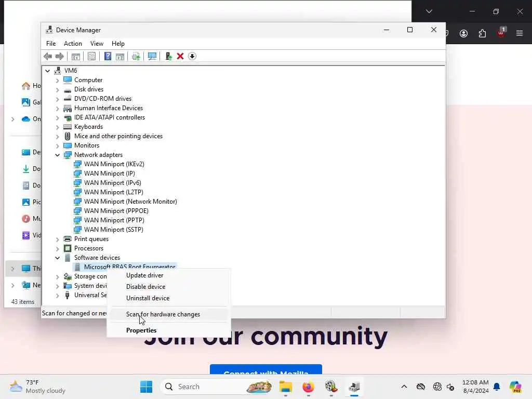Click the taskbar volume muted icon

click(x=450, y=387)
